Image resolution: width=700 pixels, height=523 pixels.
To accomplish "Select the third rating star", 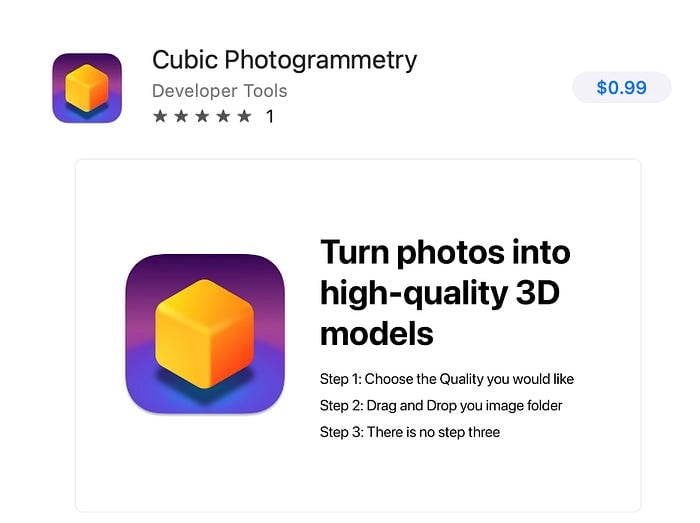I will (202, 116).
